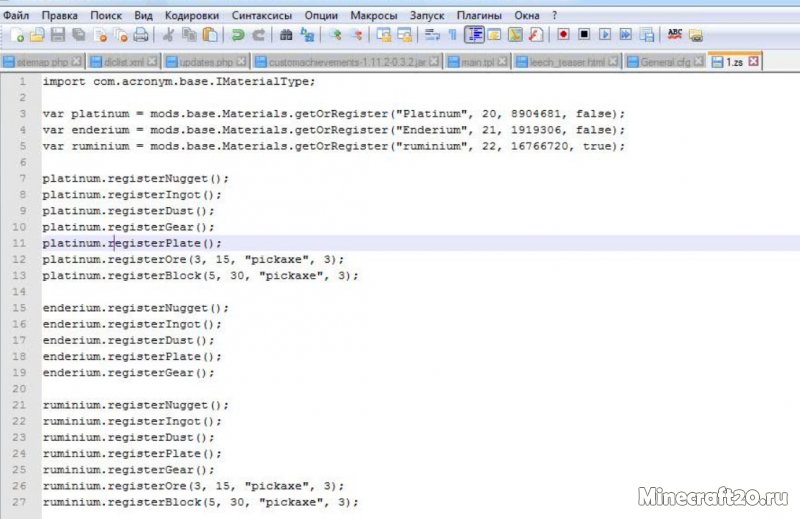Click the Cut scissors icon
This screenshot has width=800, height=519.
click(x=169, y=35)
